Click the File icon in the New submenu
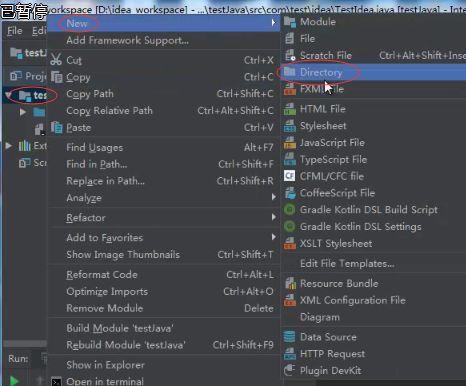Screen dimensions: 466x386 (x=290, y=39)
